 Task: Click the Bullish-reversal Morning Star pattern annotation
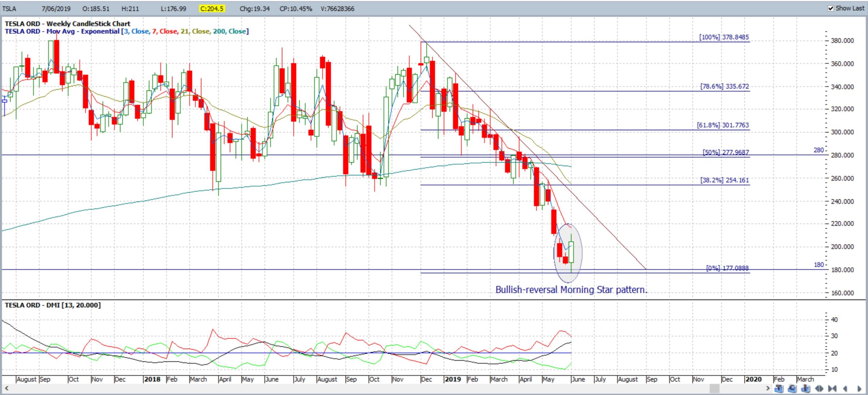pyautogui.click(x=571, y=289)
